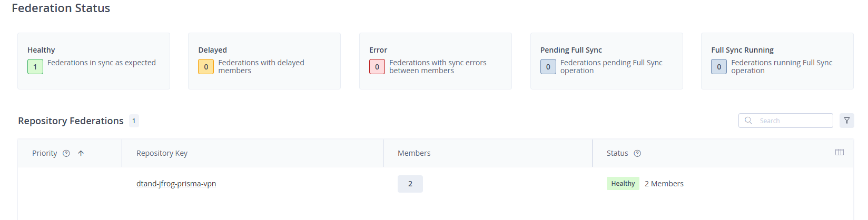
Task: Sort by Repository Key column header
Action: (x=162, y=153)
